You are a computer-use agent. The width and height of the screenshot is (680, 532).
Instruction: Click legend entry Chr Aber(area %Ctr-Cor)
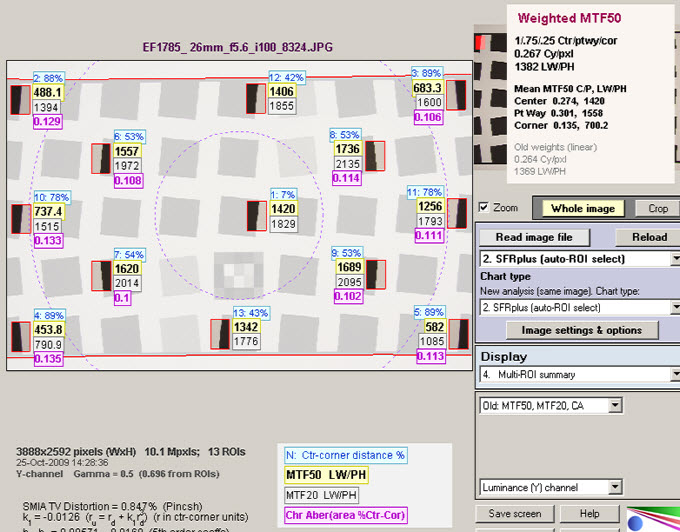346,515
